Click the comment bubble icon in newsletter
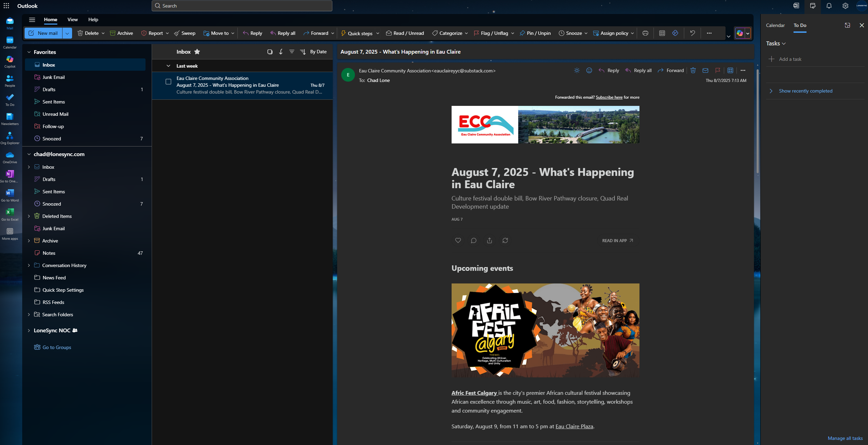The width and height of the screenshot is (868, 445). tap(474, 240)
